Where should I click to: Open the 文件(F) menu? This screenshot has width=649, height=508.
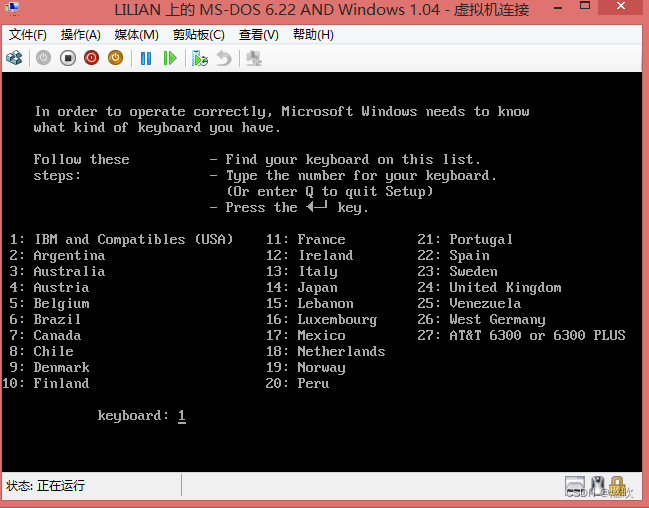coord(28,35)
